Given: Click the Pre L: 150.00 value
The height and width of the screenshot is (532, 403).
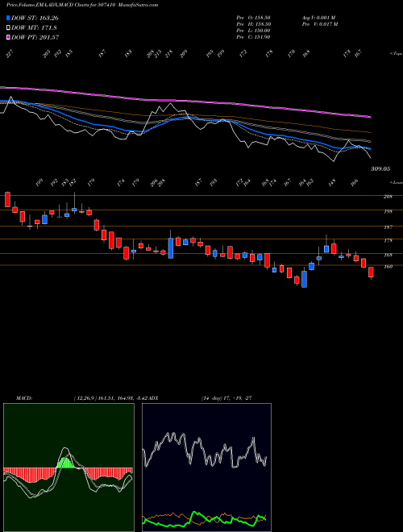Looking at the screenshot, I should [253, 31].
